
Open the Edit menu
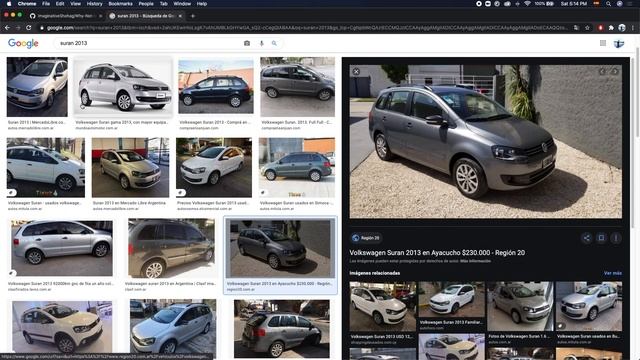click(60, 4)
